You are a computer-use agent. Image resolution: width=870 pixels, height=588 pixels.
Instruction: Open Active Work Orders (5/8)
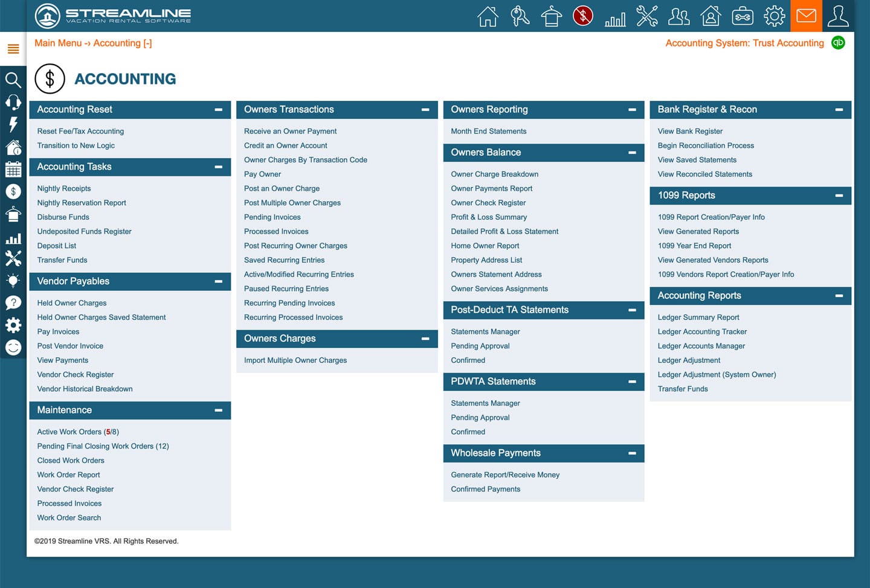point(77,432)
